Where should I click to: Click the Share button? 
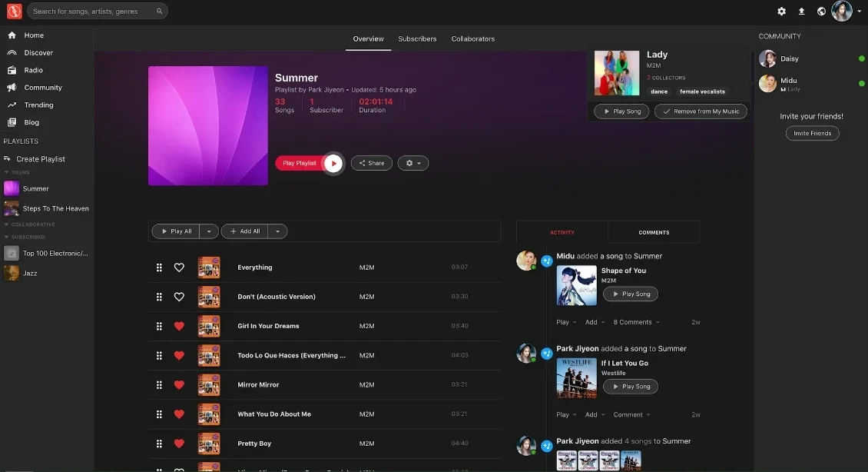pos(372,164)
